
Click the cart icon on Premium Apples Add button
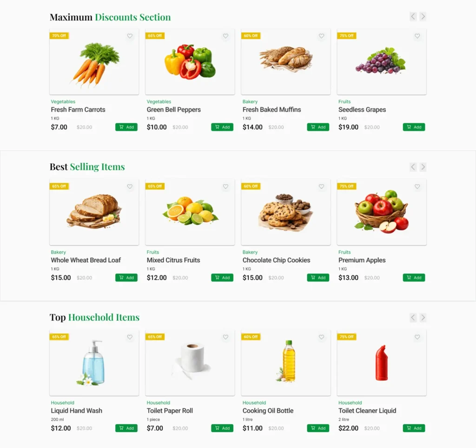(408, 277)
